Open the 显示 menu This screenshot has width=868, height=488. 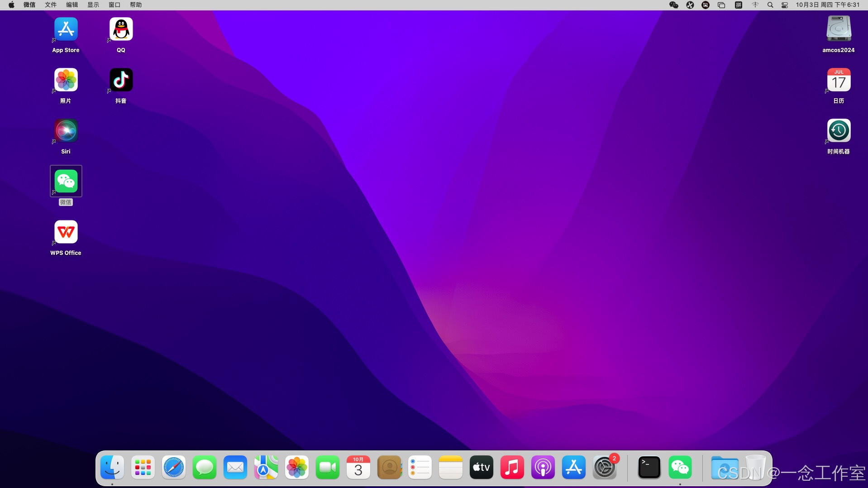pos(93,5)
